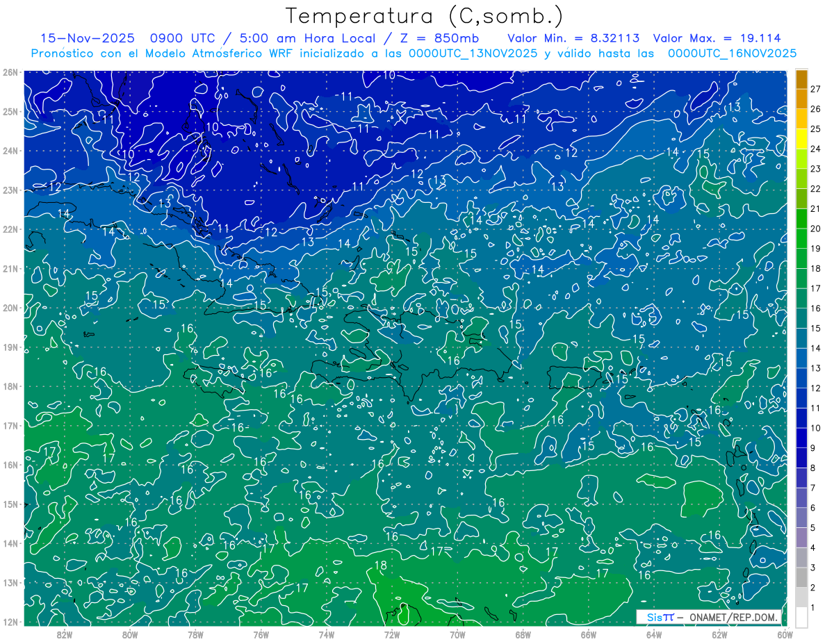834x644 pixels.
Task: Click the "24N" latitude axis label
Action: pos(10,151)
